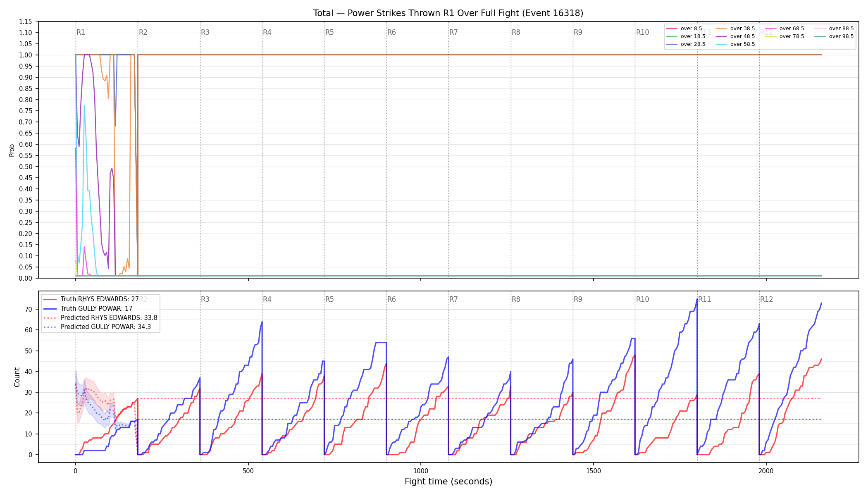
Task: Click the R10 round marker in top chart
Action: tap(642, 32)
